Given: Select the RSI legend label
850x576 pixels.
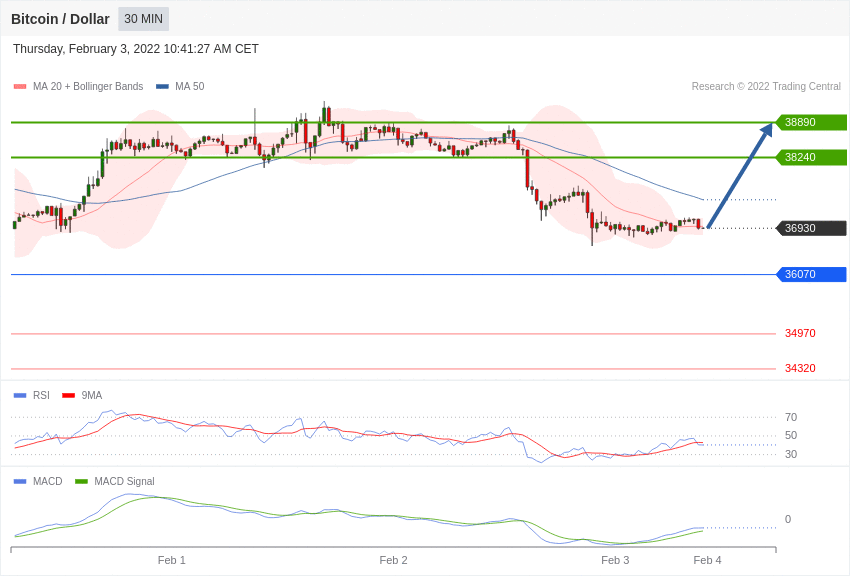Looking at the screenshot, I should point(41,396).
